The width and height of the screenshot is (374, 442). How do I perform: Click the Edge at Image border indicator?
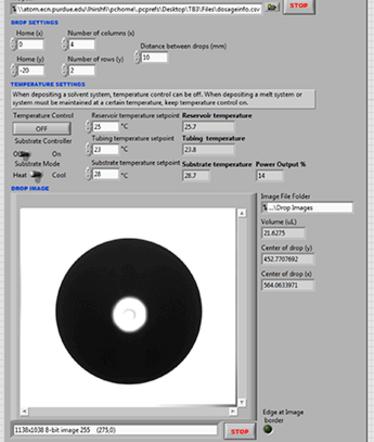point(268,429)
